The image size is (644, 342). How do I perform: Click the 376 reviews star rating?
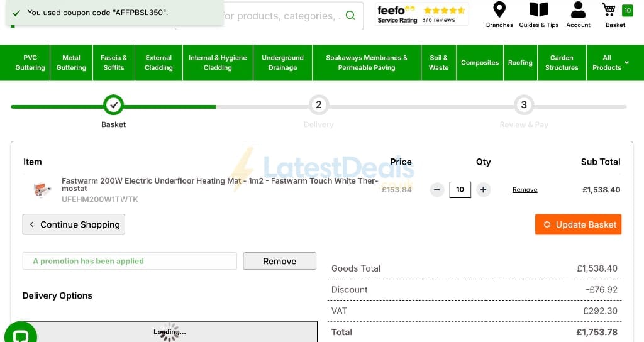click(443, 14)
